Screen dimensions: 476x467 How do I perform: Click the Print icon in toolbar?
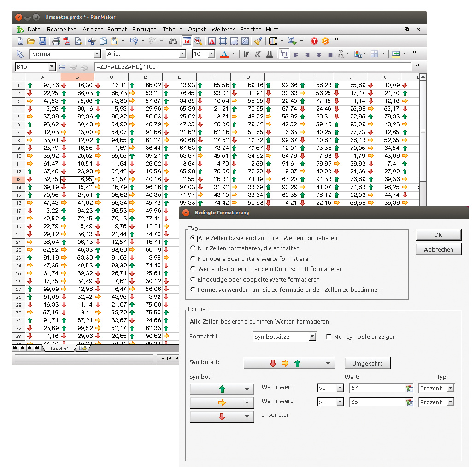(x=56, y=41)
